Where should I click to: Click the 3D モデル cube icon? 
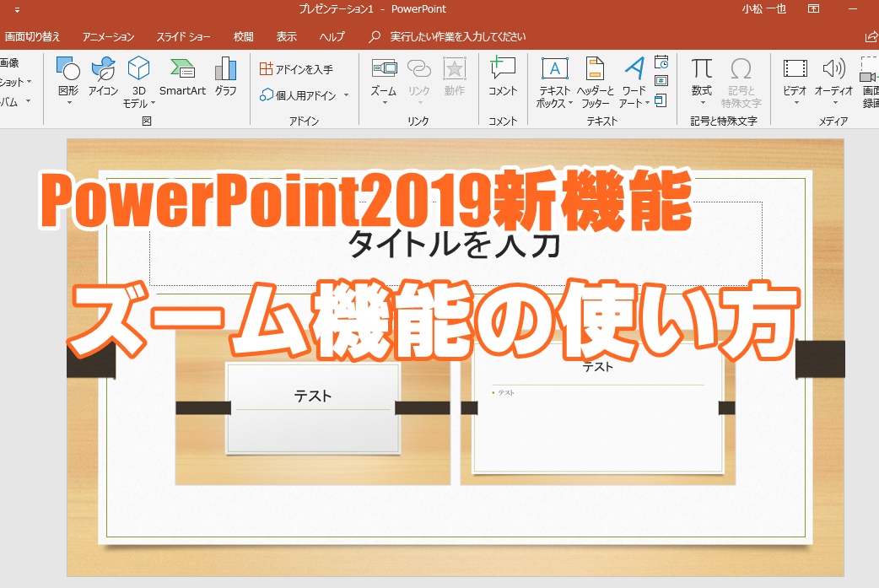138,68
